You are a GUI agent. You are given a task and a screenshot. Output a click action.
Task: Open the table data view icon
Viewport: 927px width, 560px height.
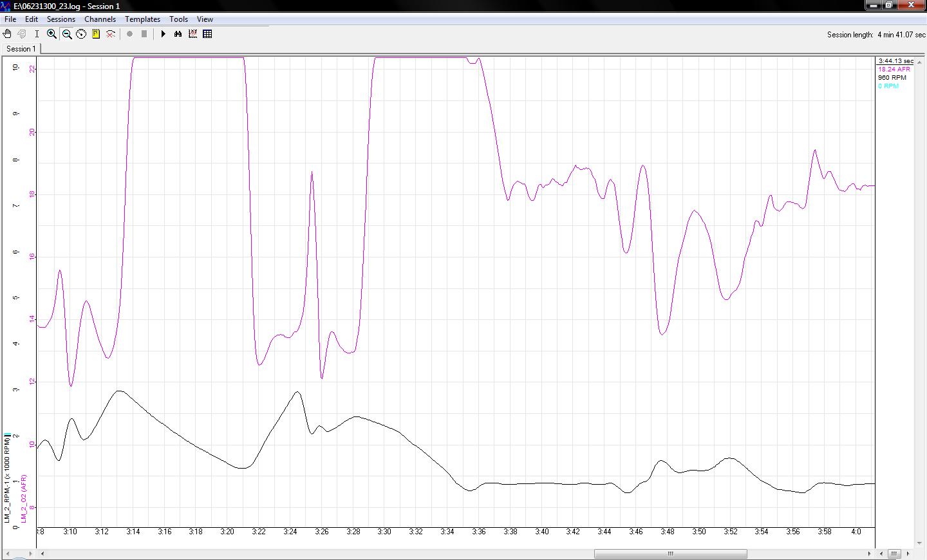(x=207, y=34)
